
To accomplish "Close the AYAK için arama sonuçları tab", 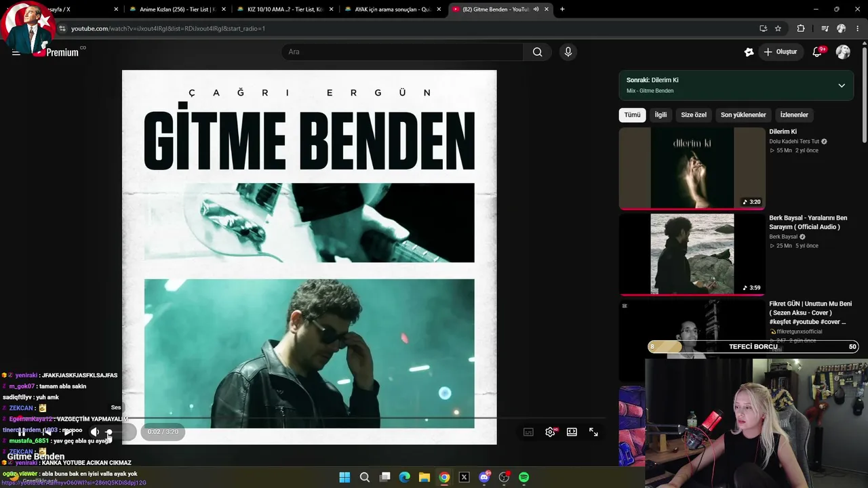I will (439, 9).
